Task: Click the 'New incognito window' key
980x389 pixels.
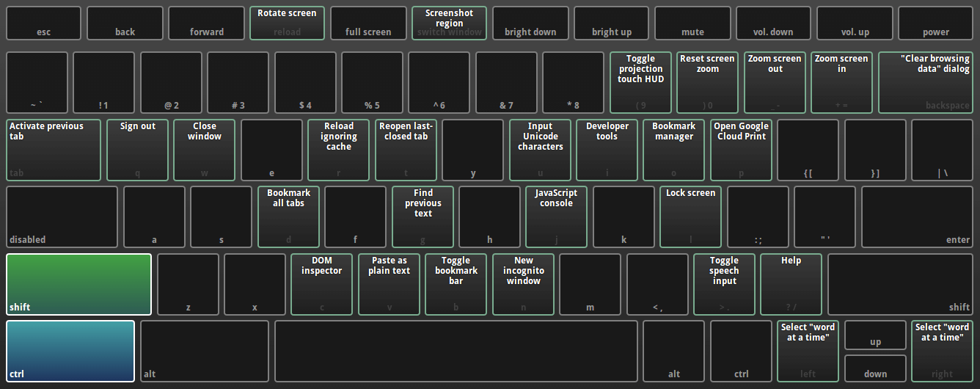Action: 523,284
